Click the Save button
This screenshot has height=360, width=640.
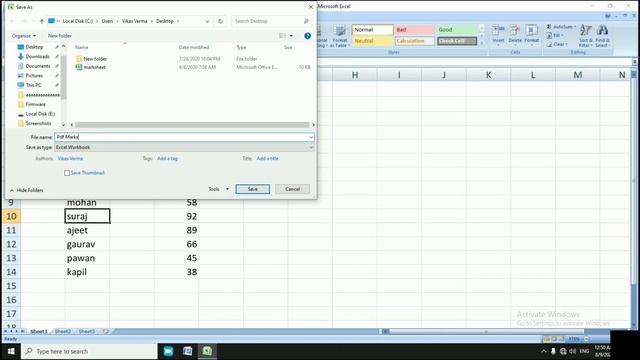pyautogui.click(x=253, y=189)
